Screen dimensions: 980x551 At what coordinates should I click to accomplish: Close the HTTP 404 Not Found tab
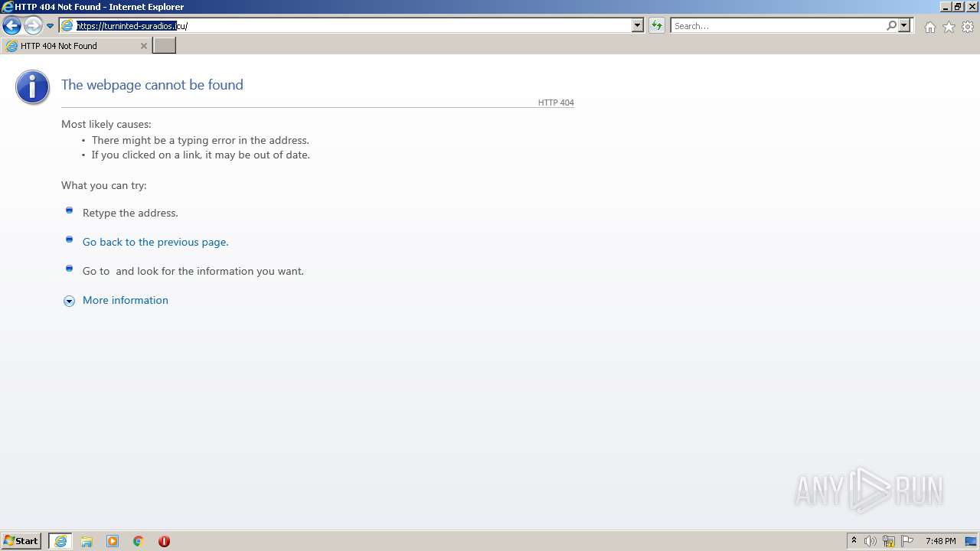point(143,46)
